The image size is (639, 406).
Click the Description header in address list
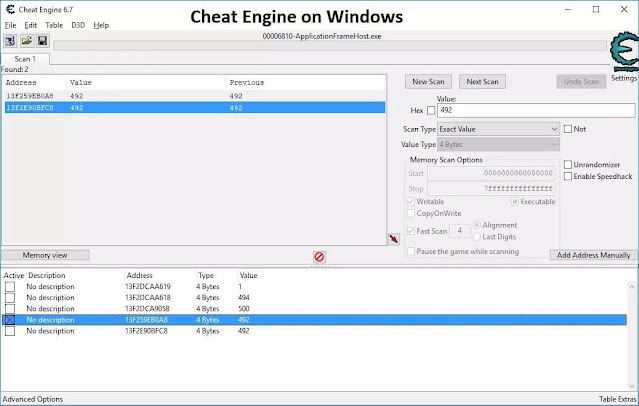[x=47, y=276]
